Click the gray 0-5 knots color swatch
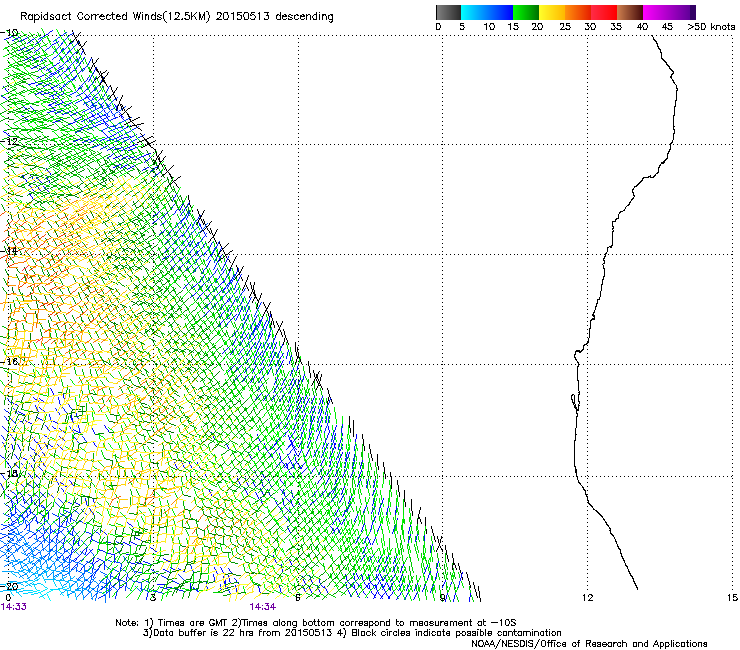 pyautogui.click(x=448, y=12)
